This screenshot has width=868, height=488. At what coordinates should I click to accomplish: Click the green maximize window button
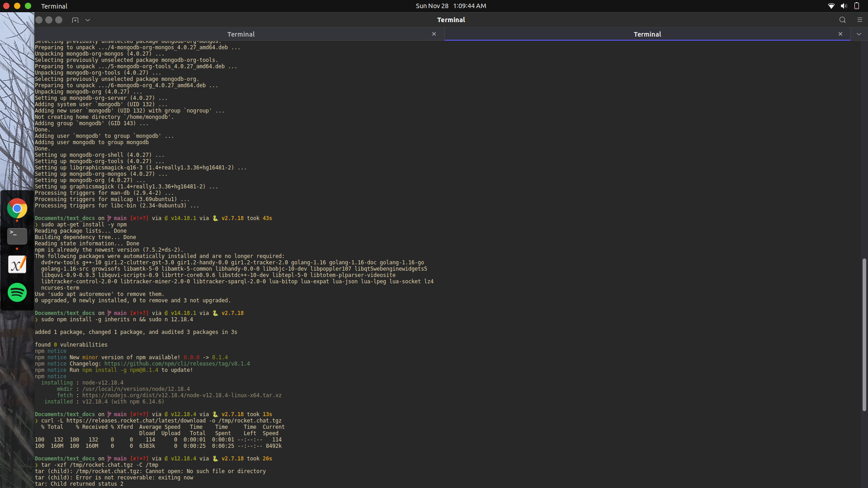[28, 6]
